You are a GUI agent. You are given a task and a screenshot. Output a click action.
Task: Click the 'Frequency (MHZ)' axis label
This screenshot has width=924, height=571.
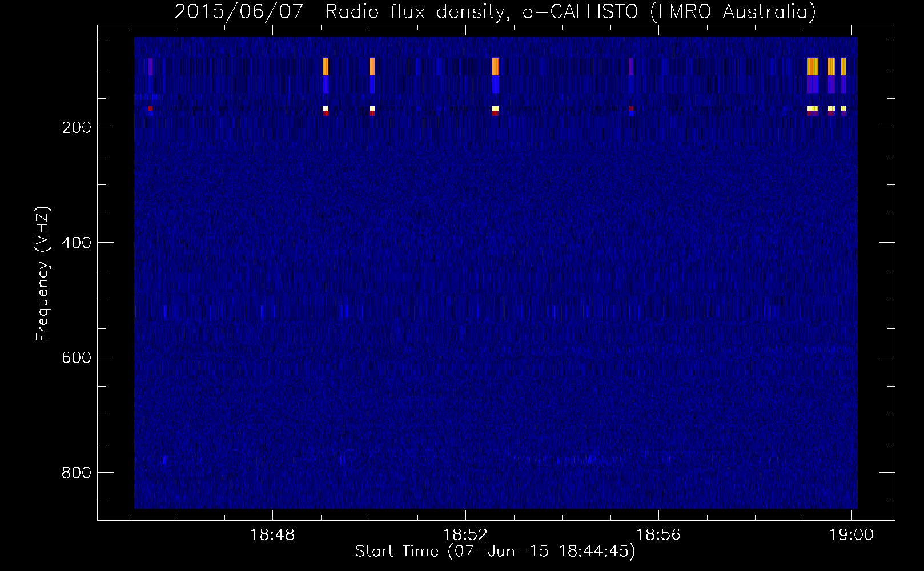point(43,274)
